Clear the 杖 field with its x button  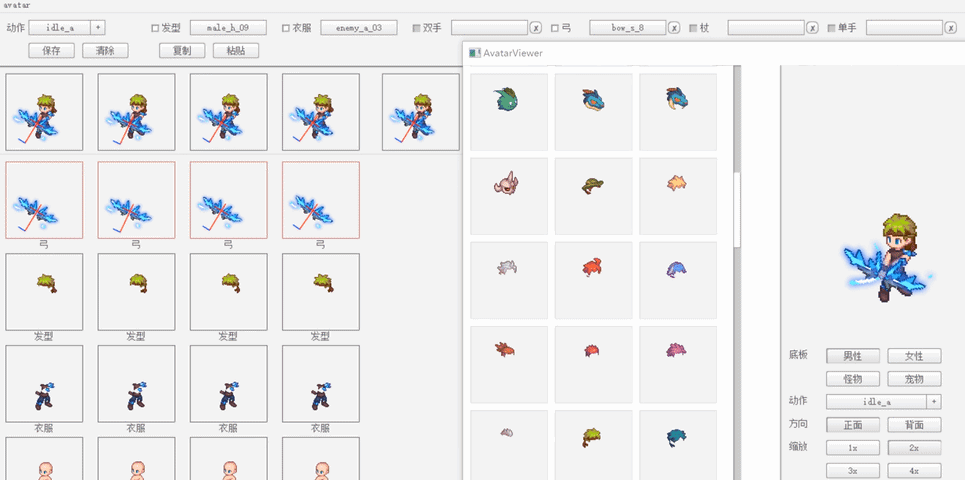[x=812, y=28]
